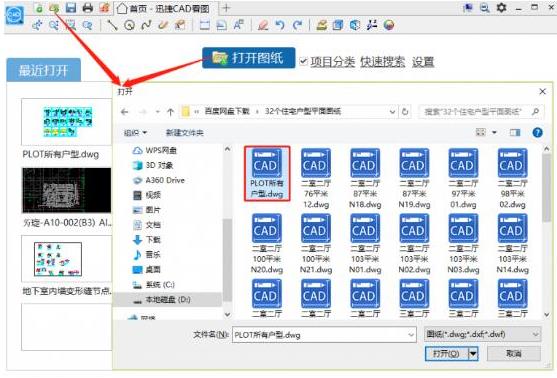The image size is (557, 378).
Task: Click the 打开图纸 button
Action: (249, 58)
